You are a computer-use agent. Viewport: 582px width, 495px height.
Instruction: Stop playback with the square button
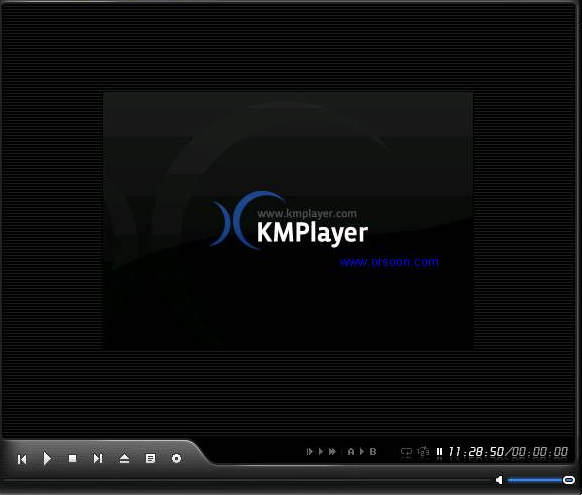[x=72, y=459]
